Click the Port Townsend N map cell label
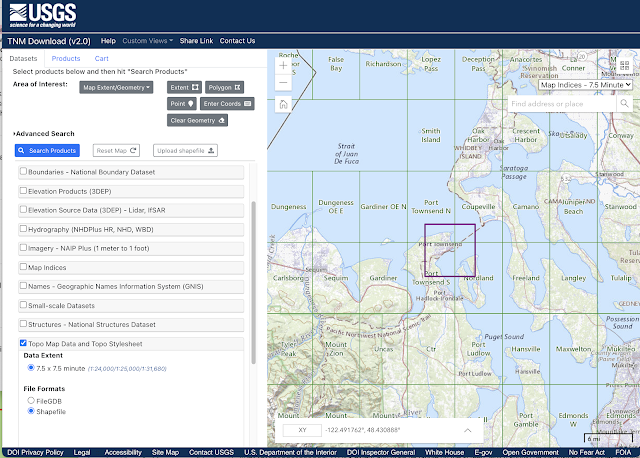This screenshot has width=640, height=458. (431, 207)
